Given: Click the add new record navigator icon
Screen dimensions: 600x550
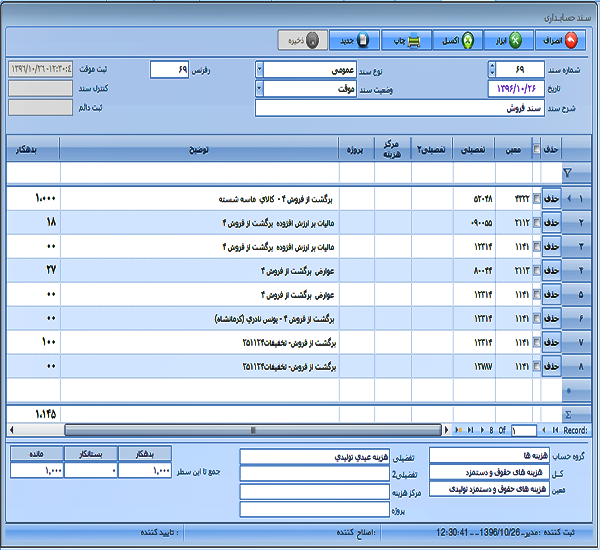Looking at the screenshot, I should click(x=458, y=431).
